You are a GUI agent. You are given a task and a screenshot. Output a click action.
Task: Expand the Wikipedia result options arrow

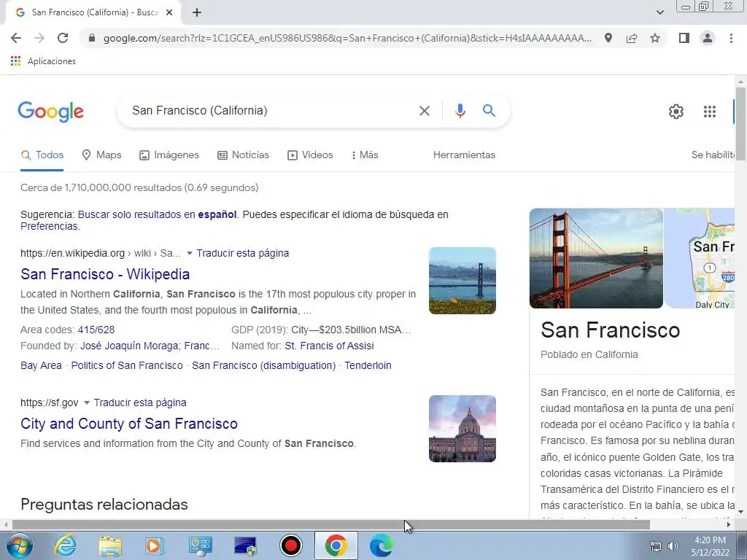click(x=189, y=253)
